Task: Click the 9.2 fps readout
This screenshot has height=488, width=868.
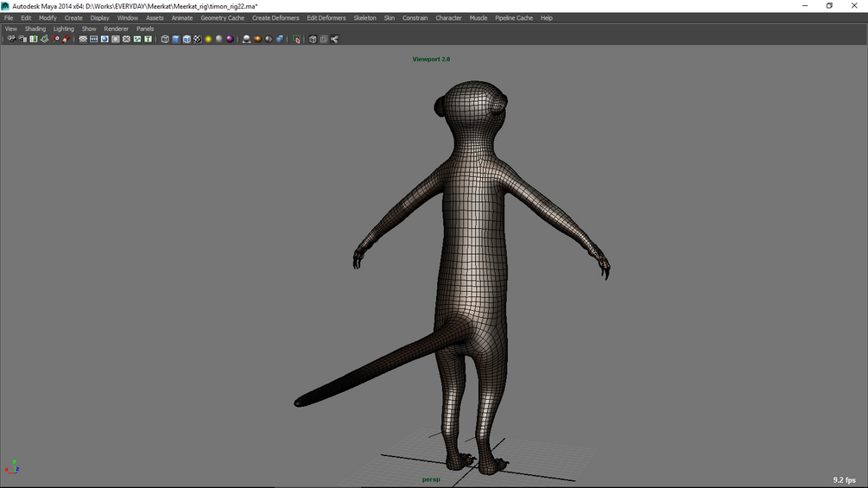Action: [x=844, y=479]
